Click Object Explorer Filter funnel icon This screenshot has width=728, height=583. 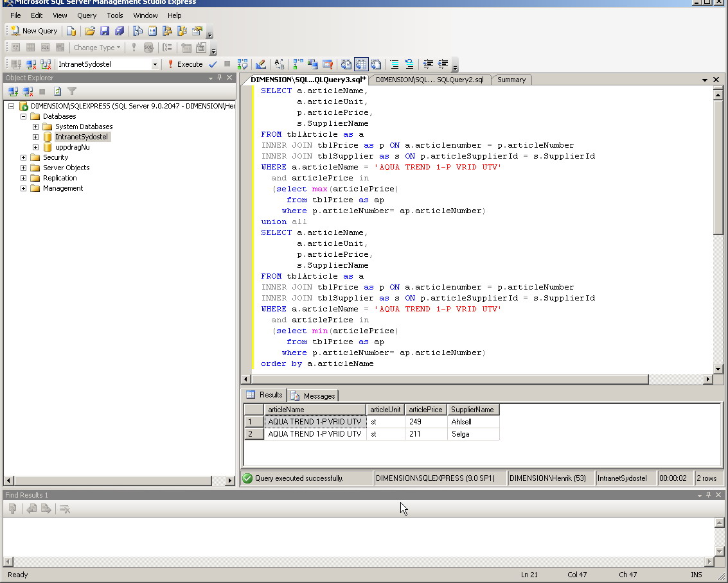click(72, 91)
